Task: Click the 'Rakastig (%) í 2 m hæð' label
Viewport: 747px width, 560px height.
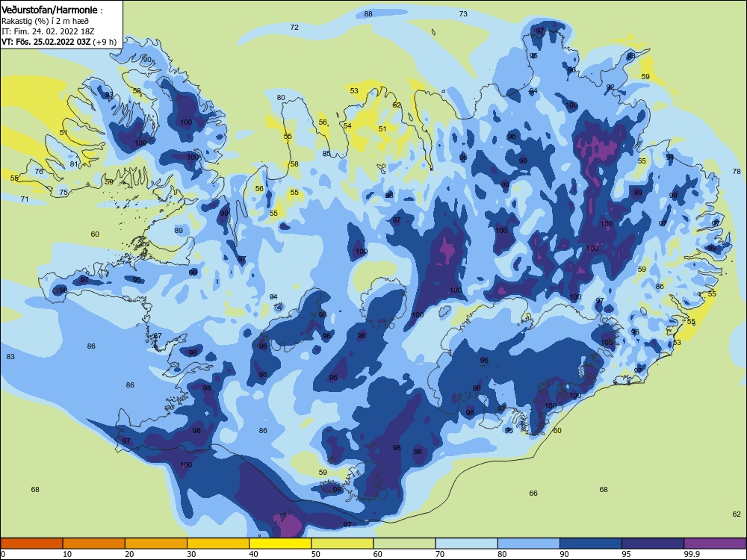Action: point(45,21)
